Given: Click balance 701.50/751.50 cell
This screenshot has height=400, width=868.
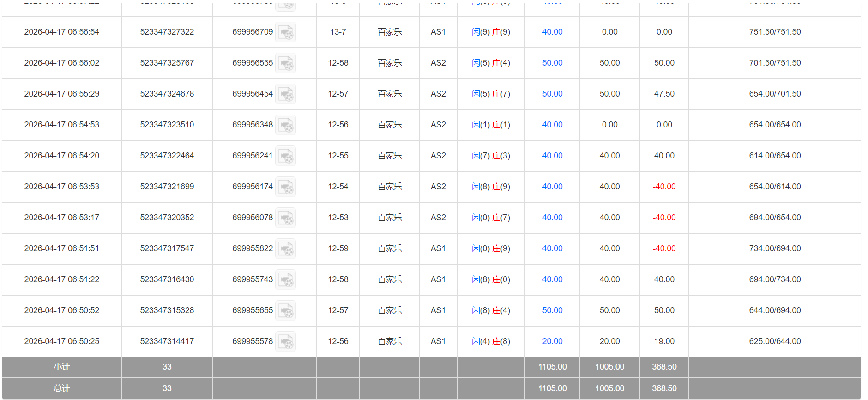Looking at the screenshot, I should pos(775,63).
